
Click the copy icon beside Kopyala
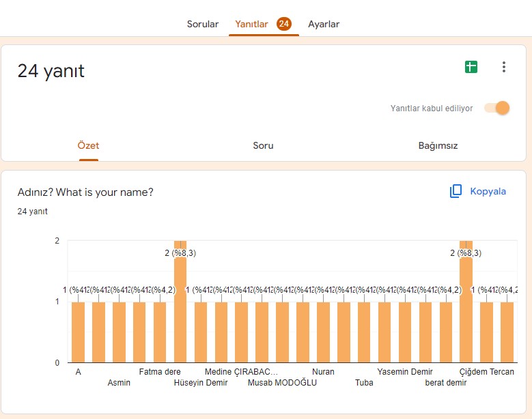456,191
